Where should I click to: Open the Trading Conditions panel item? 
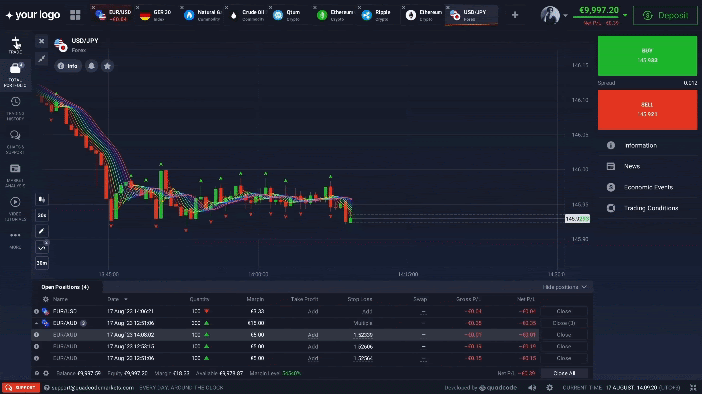pyautogui.click(x=647, y=208)
